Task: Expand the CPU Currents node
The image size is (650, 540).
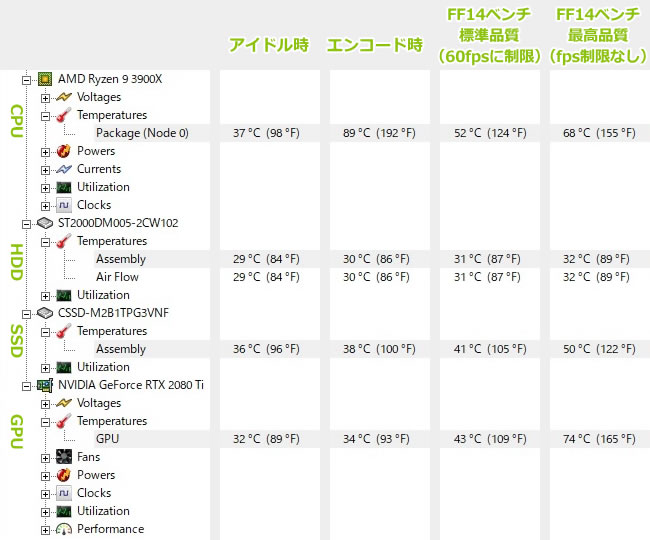Action: 45,170
